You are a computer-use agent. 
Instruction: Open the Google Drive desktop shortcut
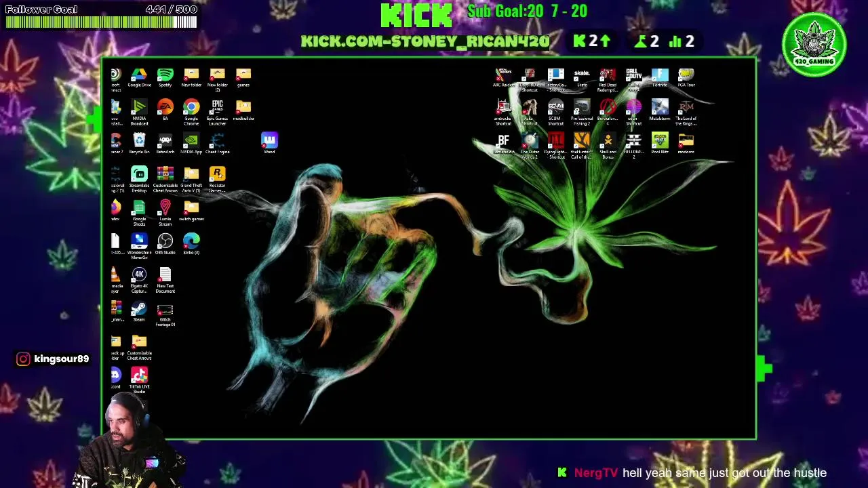point(139,77)
